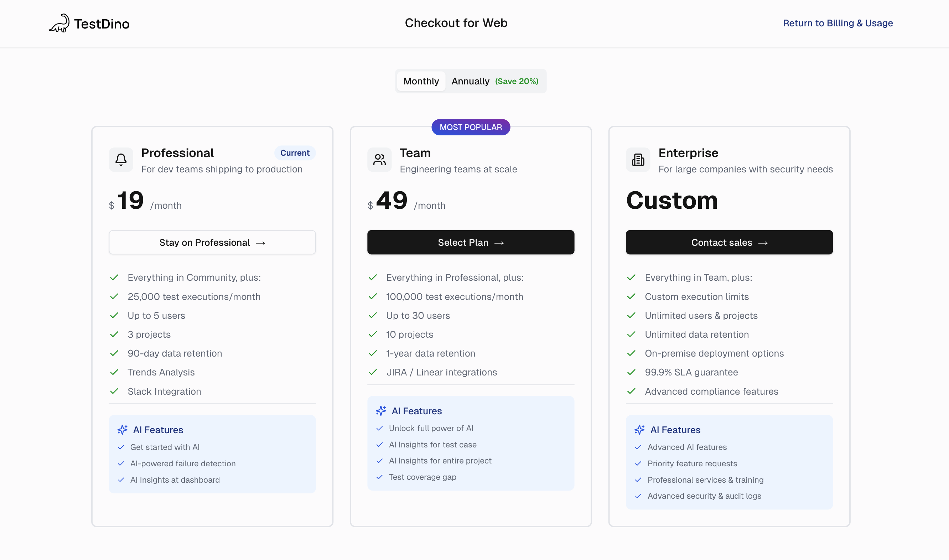Click the checkmark beside JIRA / Linear integrations

point(373,372)
